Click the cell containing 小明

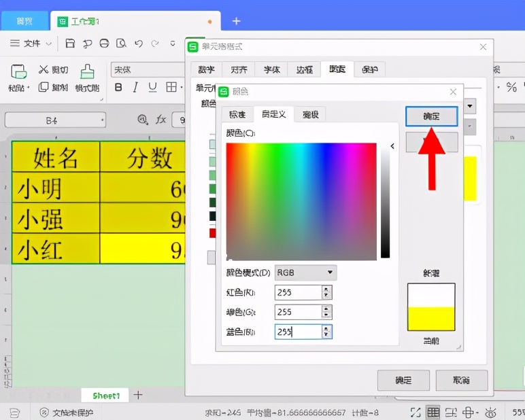(56, 188)
